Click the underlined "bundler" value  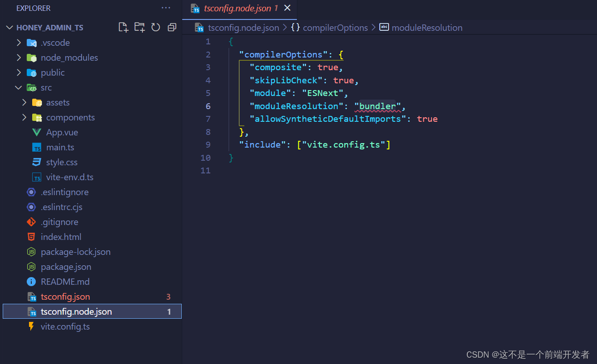click(x=378, y=106)
